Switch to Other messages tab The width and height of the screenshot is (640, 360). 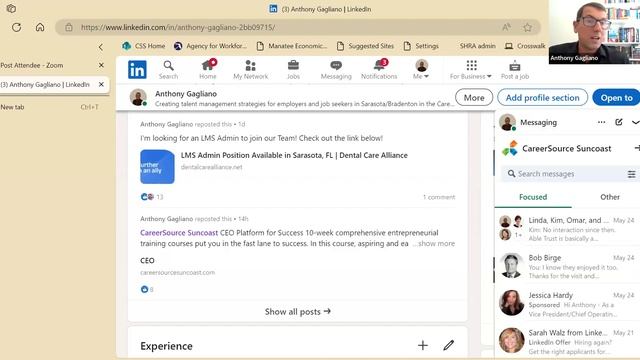[x=609, y=197]
